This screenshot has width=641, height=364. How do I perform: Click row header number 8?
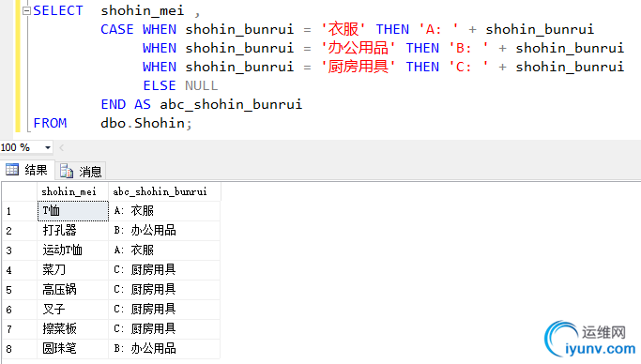pyautogui.click(x=20, y=349)
